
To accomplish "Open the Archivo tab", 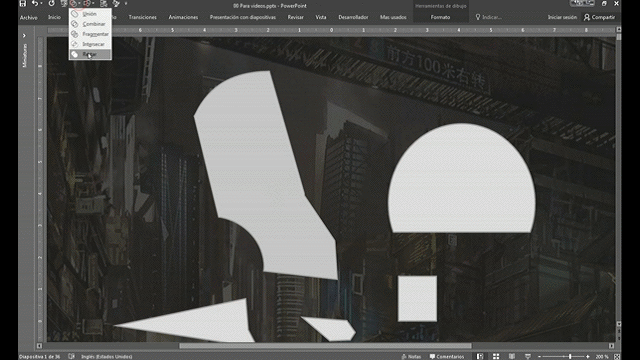I will click(29, 18).
